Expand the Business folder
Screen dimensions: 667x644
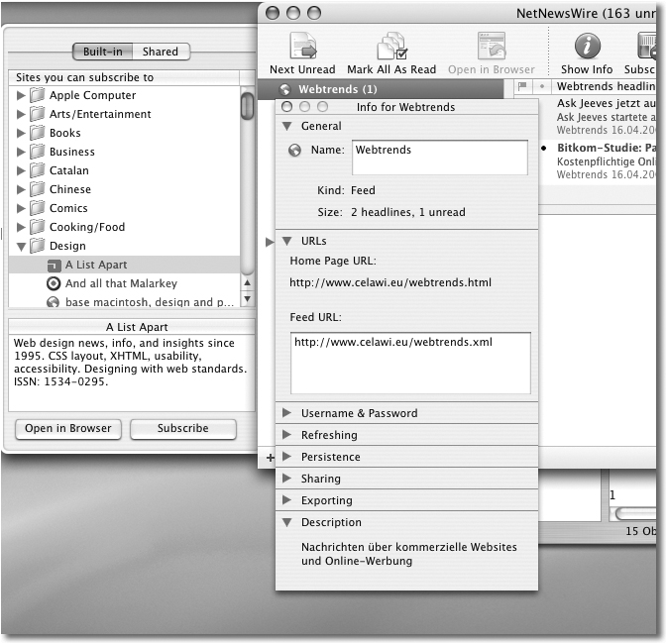(x=21, y=152)
